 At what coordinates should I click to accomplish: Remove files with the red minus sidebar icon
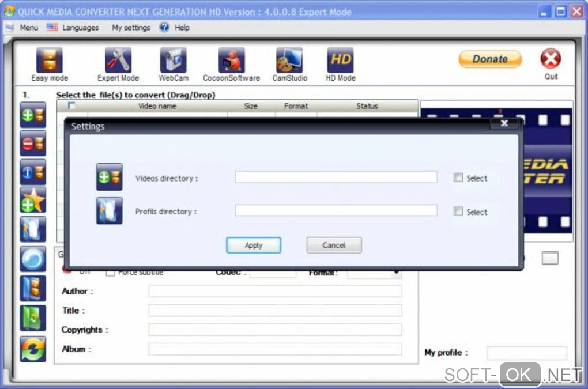[33, 143]
